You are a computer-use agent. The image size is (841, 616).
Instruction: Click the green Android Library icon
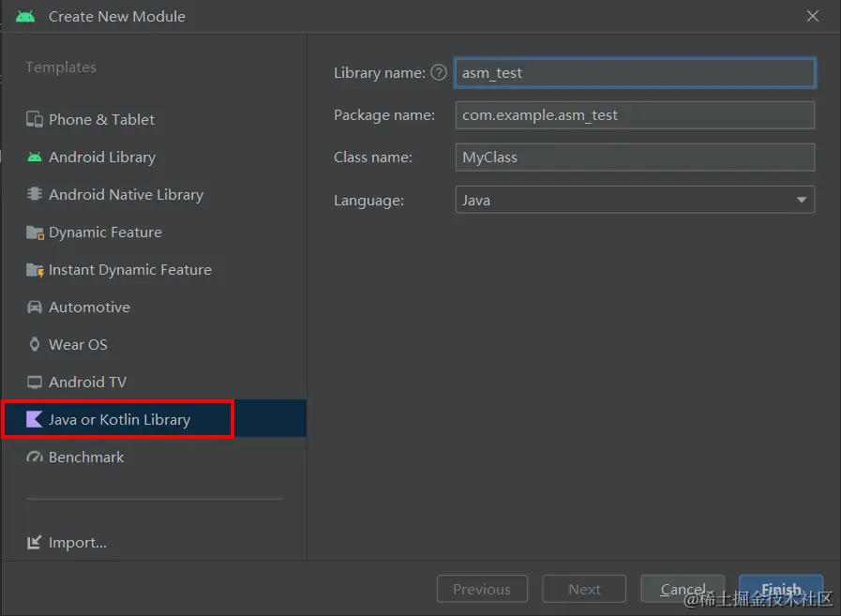pos(35,157)
